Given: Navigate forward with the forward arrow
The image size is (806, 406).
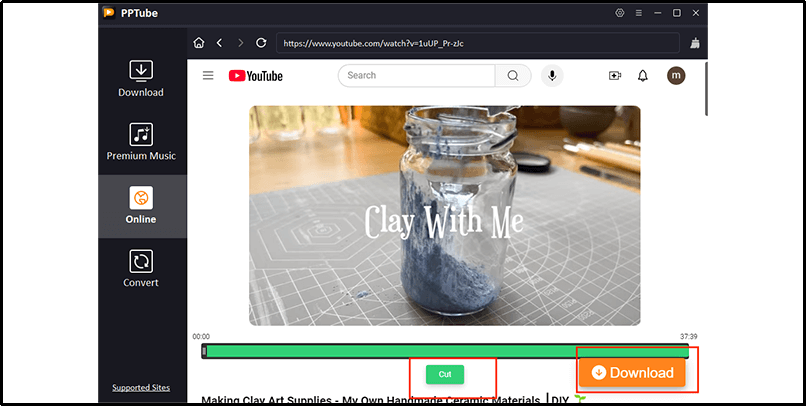Looking at the screenshot, I should tap(239, 43).
